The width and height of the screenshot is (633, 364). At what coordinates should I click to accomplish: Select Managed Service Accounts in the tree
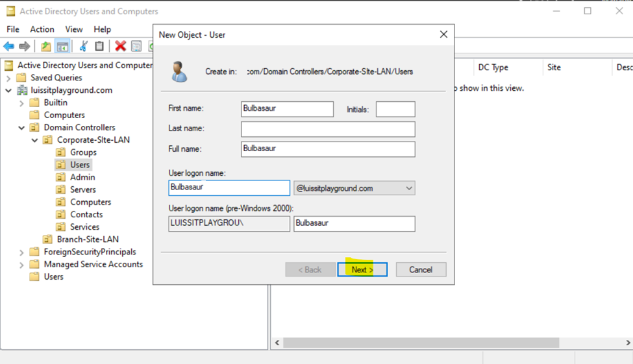pos(93,264)
